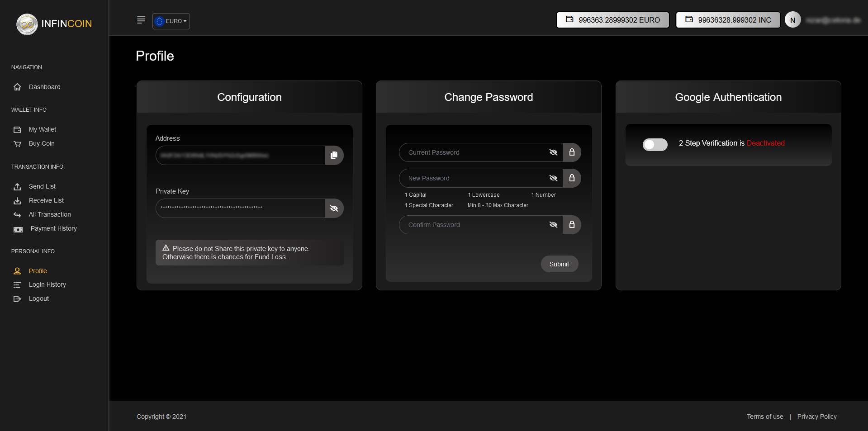Open Dashboard from the sidebar

44,87
